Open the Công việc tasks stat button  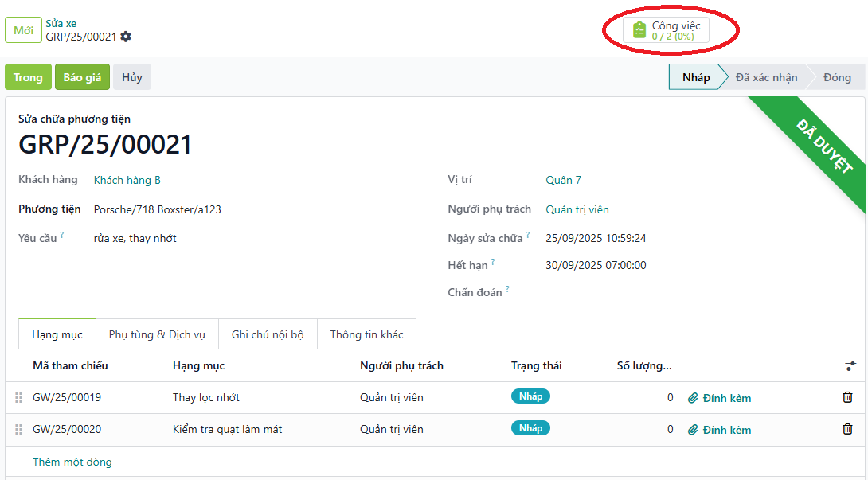(x=667, y=30)
